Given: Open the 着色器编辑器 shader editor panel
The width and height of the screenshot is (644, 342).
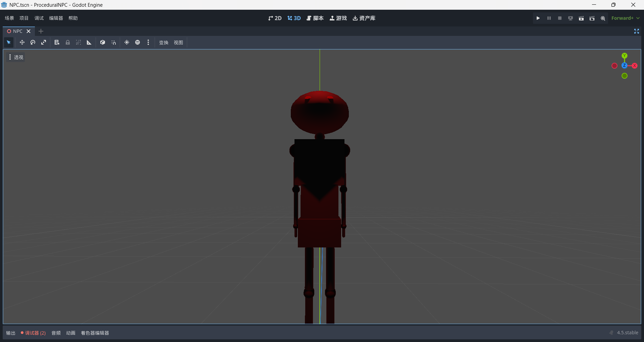Looking at the screenshot, I should (95, 333).
